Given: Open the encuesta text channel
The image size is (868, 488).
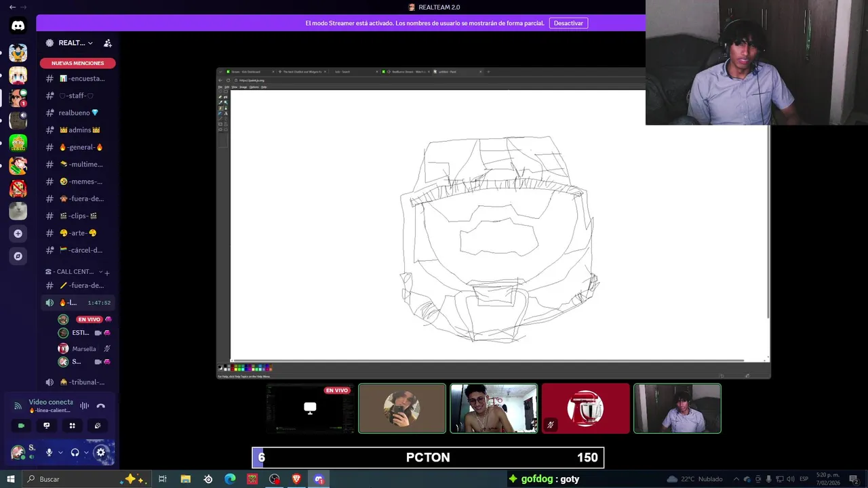Looking at the screenshot, I should click(76, 79).
